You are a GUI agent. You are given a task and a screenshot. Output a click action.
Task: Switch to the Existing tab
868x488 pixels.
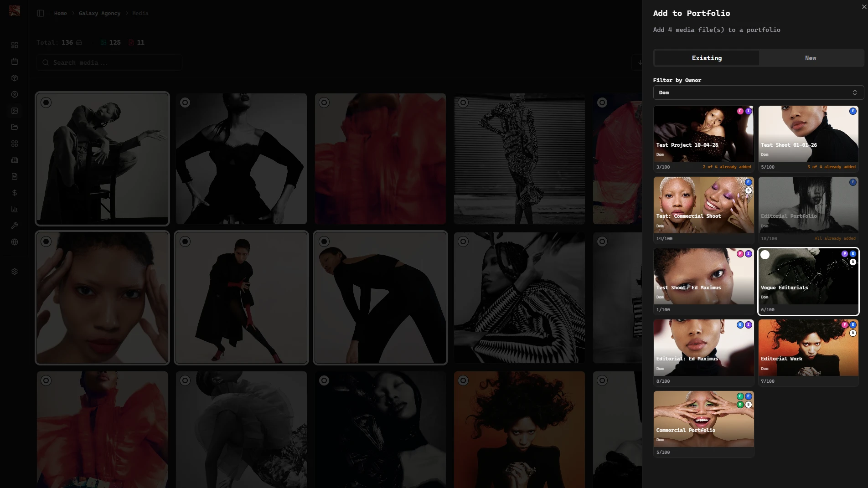[x=707, y=58]
